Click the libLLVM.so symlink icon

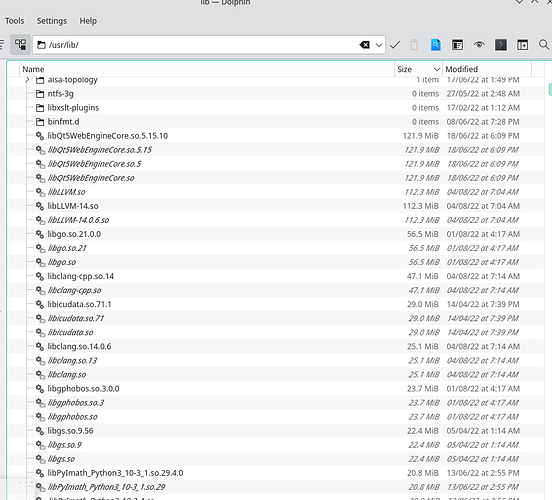pyautogui.click(x=40, y=192)
